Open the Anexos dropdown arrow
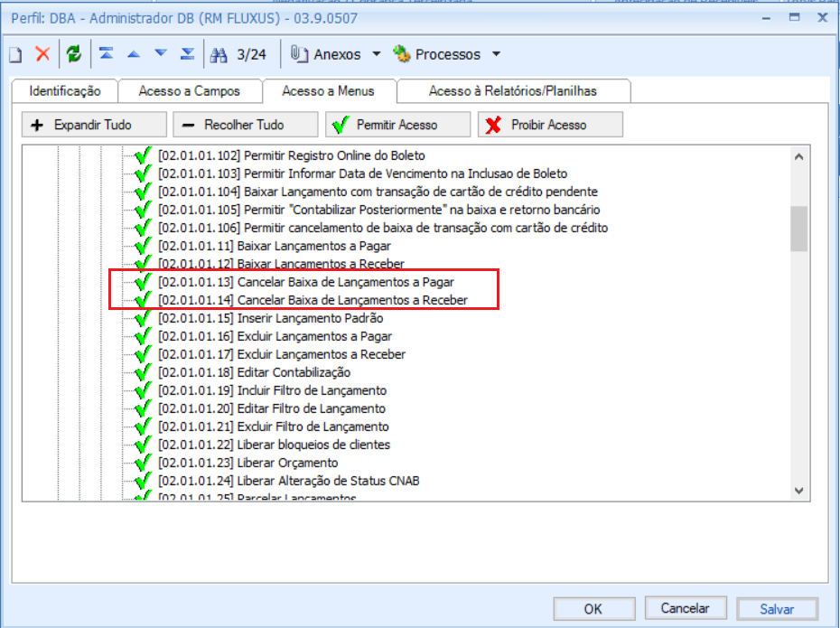The width and height of the screenshot is (840, 628). pos(377,54)
